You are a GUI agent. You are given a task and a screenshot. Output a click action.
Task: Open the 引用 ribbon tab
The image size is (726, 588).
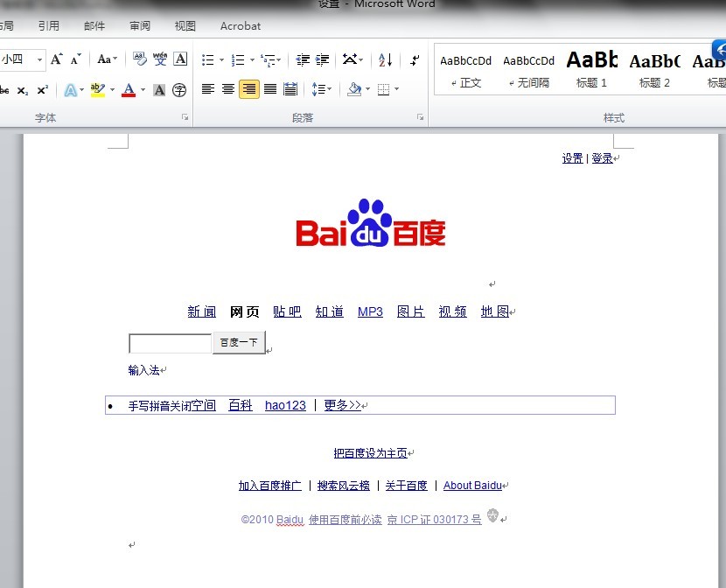tap(49, 26)
